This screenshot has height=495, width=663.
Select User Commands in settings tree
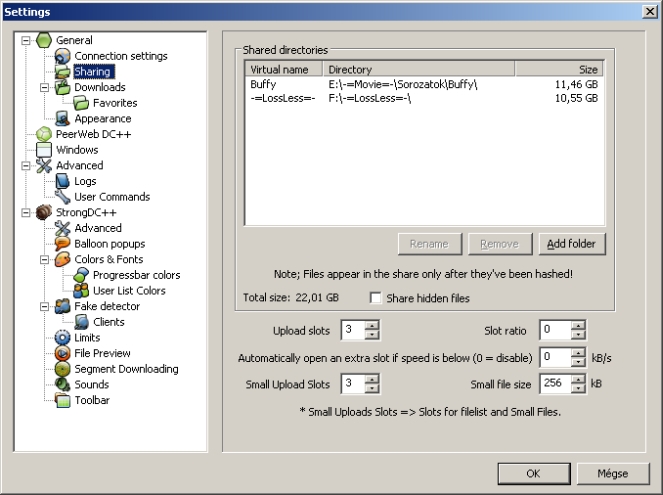(x=111, y=197)
